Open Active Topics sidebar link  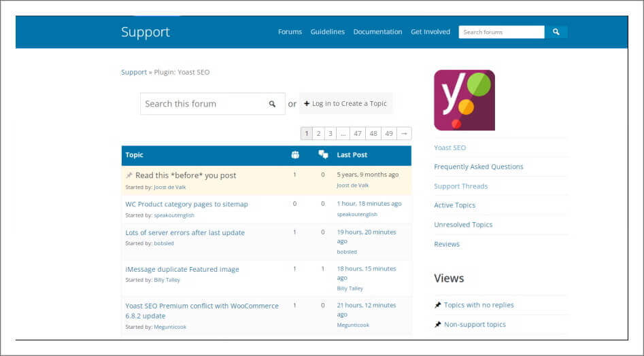455,205
